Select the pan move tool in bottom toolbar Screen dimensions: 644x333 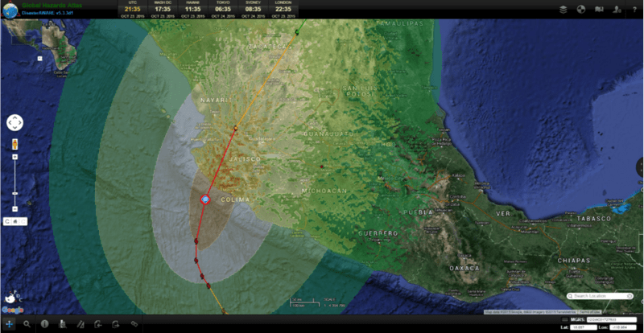(10, 324)
